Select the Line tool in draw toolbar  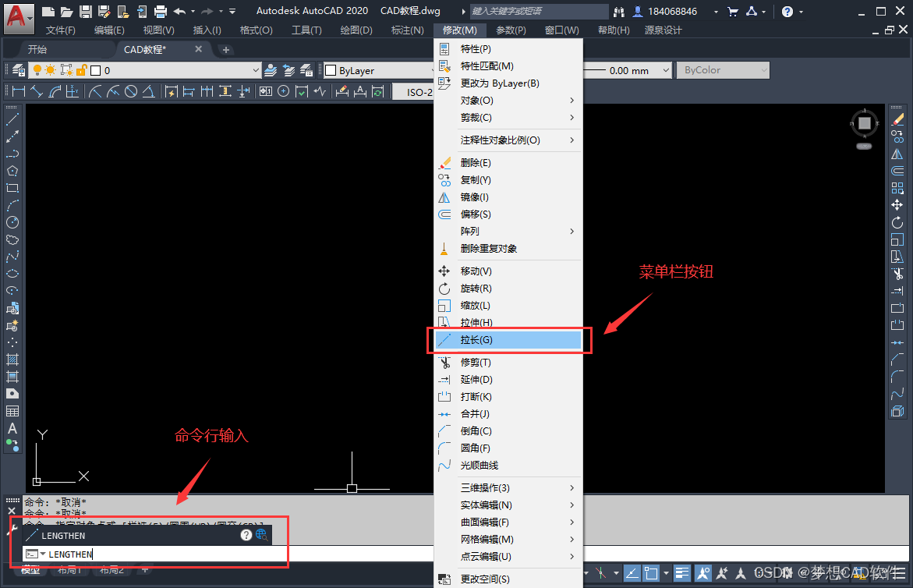pos(12,119)
